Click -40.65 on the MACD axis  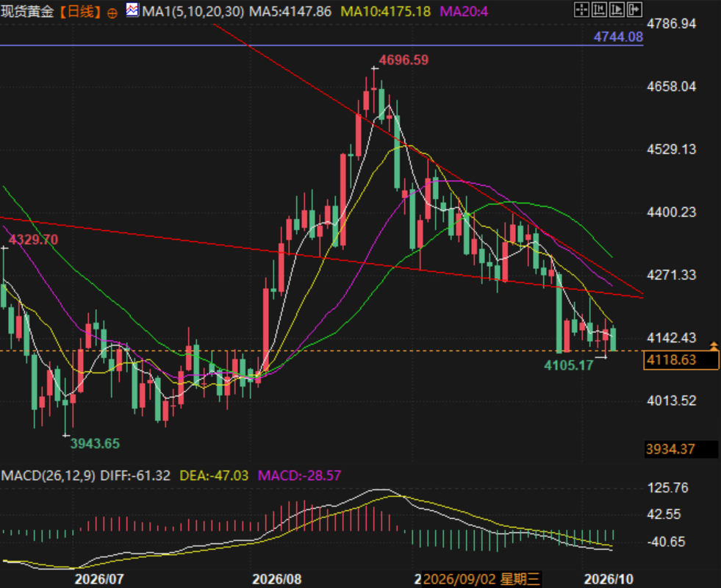click(x=666, y=542)
